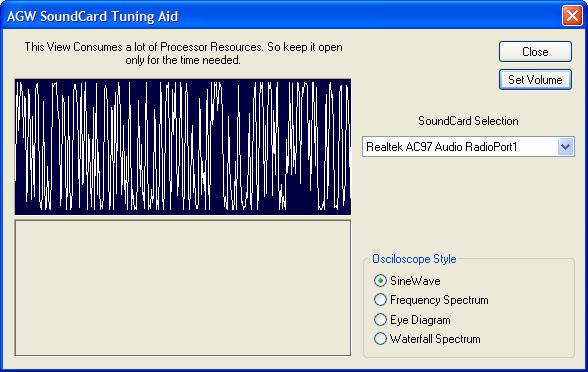588x372 pixels.
Task: Click the 'only for the time needed' text
Action: point(183,60)
